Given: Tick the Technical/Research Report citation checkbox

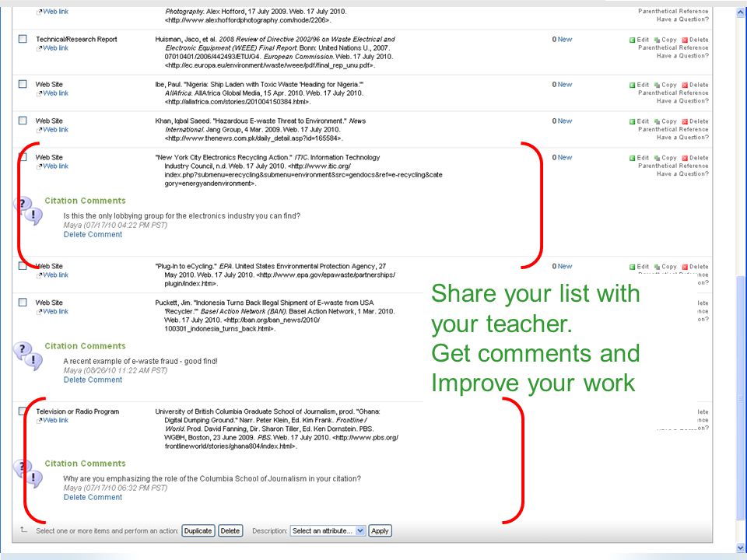Looking at the screenshot, I should [x=23, y=39].
